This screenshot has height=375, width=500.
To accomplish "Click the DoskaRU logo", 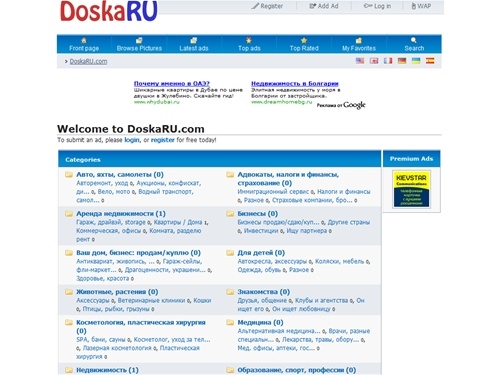I will point(108,11).
